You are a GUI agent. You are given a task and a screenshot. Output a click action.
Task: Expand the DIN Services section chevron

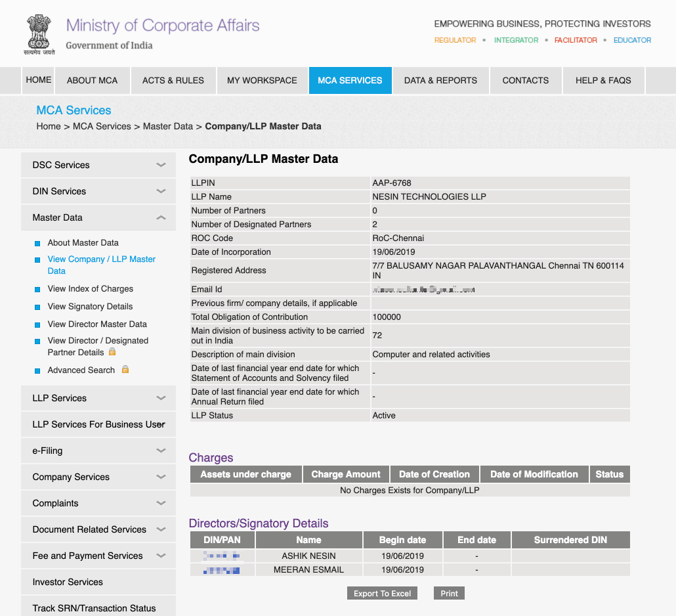[x=161, y=191]
